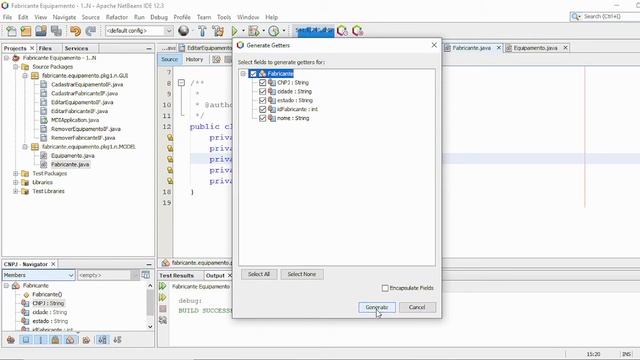This screenshot has width=640, height=360.
Task: Click the second green rerun icon in Output
Action: 163,298
